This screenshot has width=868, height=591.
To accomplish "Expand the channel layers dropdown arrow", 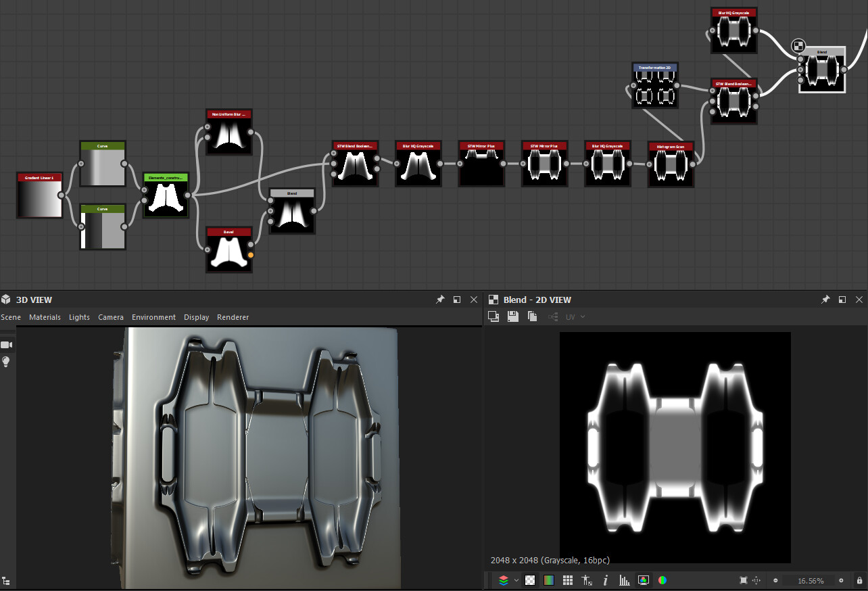I will (516, 580).
